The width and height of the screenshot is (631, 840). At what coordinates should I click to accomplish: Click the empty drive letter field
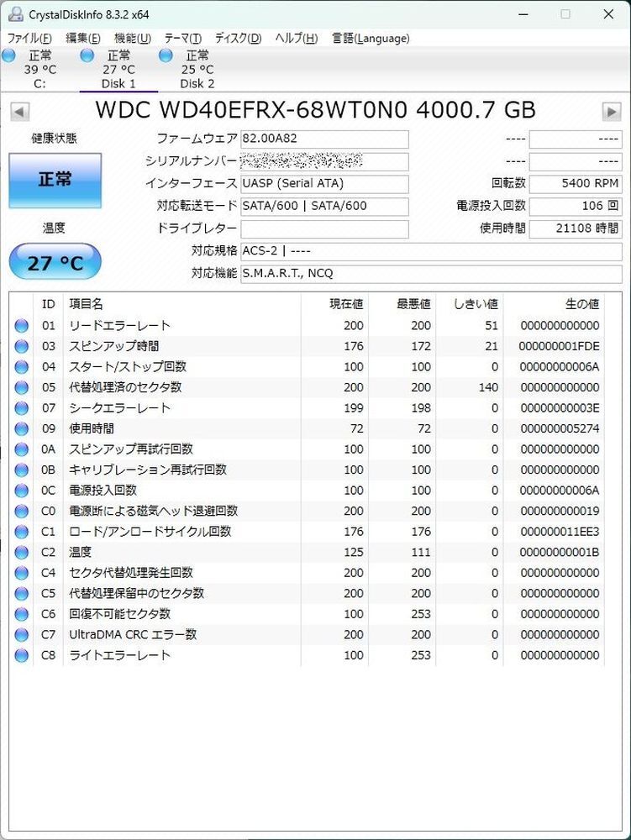(x=324, y=228)
